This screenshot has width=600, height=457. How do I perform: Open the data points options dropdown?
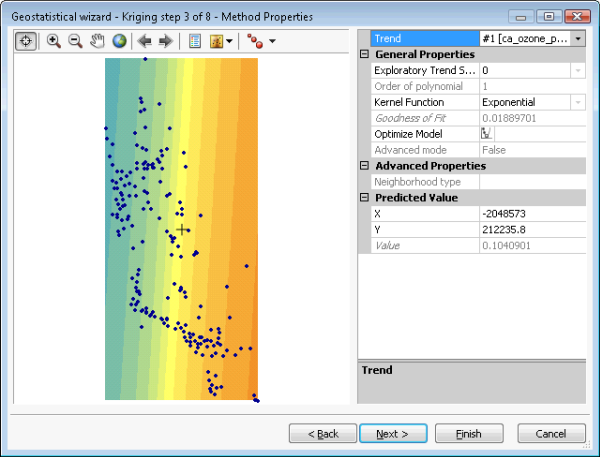coord(264,41)
